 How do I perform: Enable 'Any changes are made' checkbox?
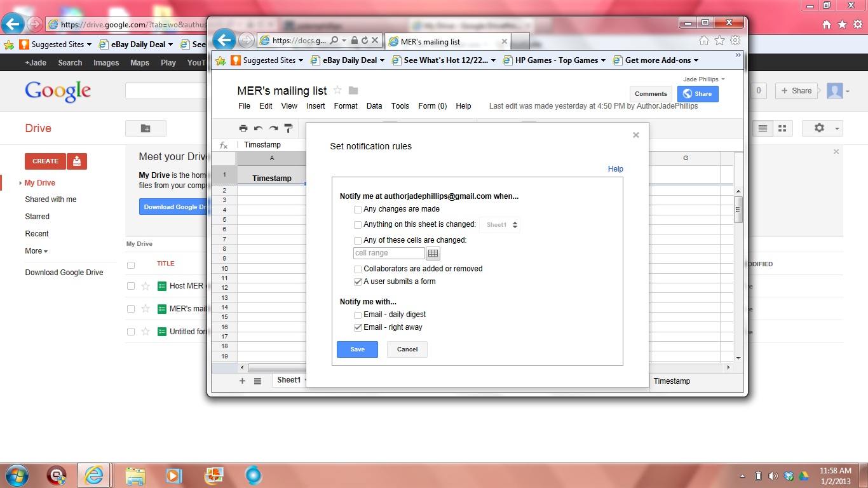pyautogui.click(x=358, y=210)
